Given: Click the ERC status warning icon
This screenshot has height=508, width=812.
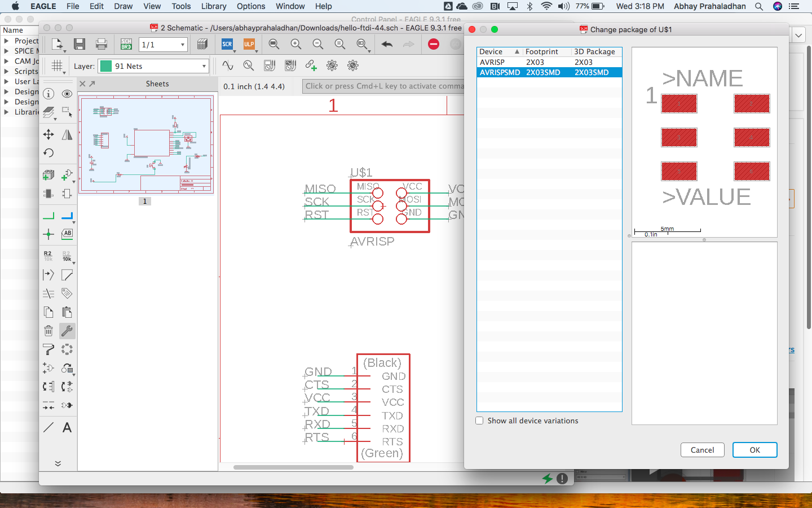Looking at the screenshot, I should [562, 479].
